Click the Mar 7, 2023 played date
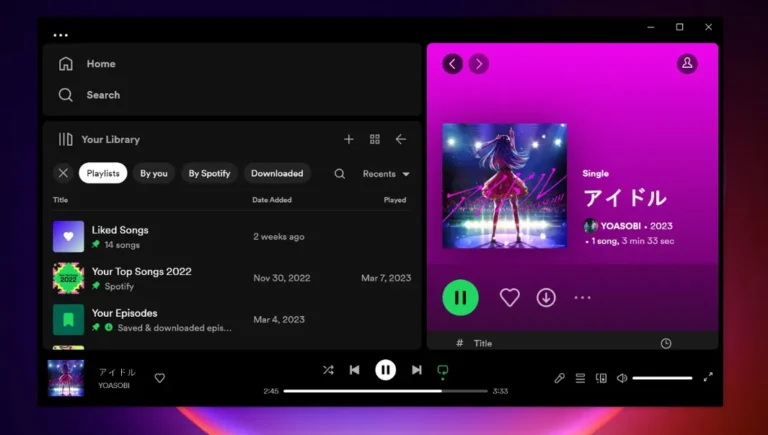 386,278
